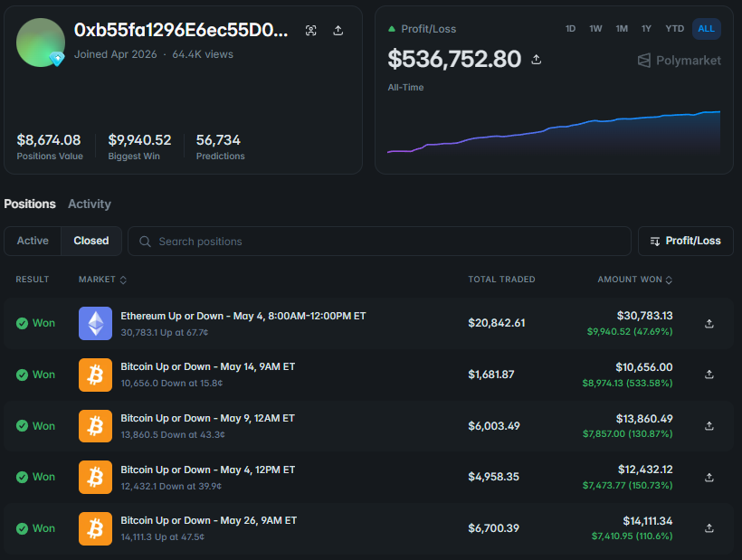Image resolution: width=742 pixels, height=560 pixels.
Task: Switch to Active positions filter
Action: tap(33, 241)
